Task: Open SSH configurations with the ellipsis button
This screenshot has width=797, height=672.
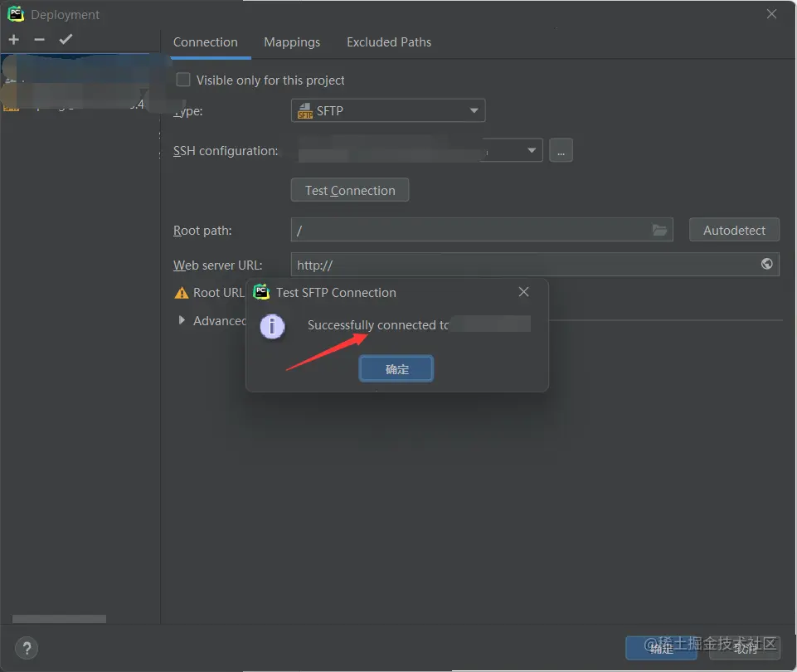Action: point(561,150)
